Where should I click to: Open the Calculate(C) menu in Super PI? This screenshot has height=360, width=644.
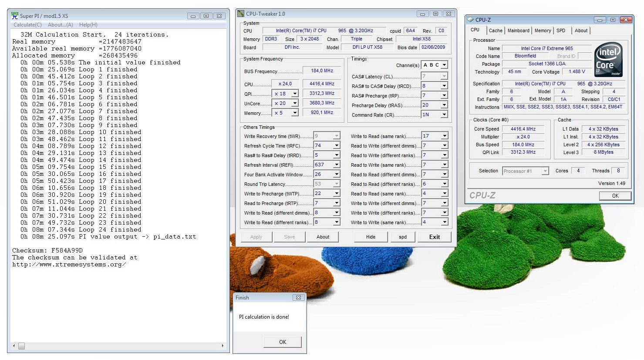point(28,25)
